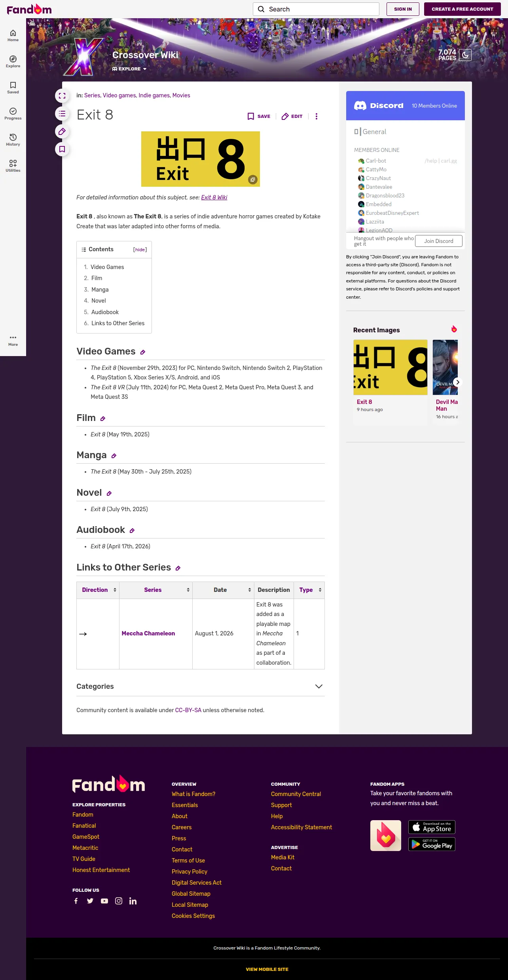Jump to Links to Other Series in Contents
The height and width of the screenshot is (980, 508).
(118, 323)
